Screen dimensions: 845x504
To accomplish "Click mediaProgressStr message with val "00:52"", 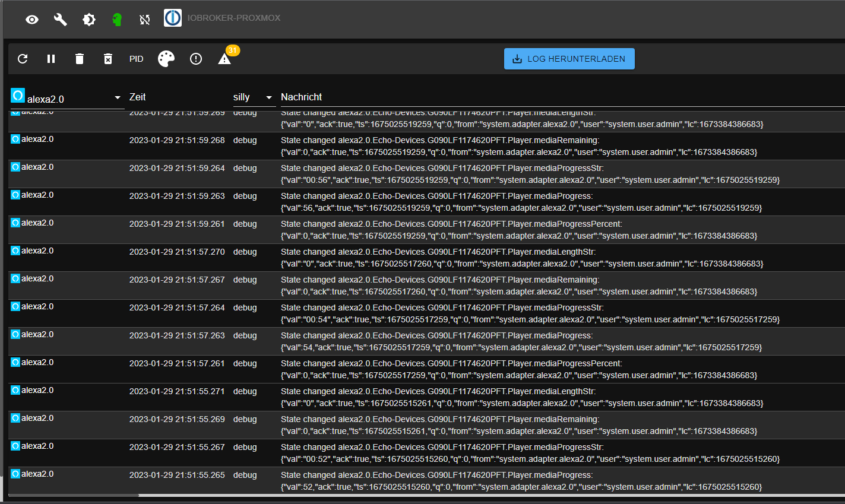I will click(530, 453).
